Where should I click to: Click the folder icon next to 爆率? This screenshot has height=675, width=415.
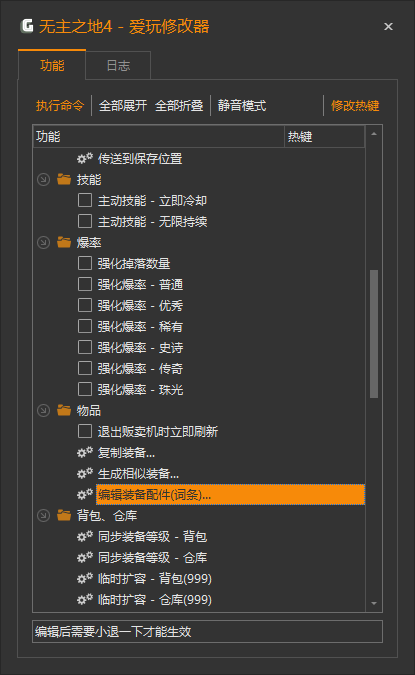pos(64,242)
